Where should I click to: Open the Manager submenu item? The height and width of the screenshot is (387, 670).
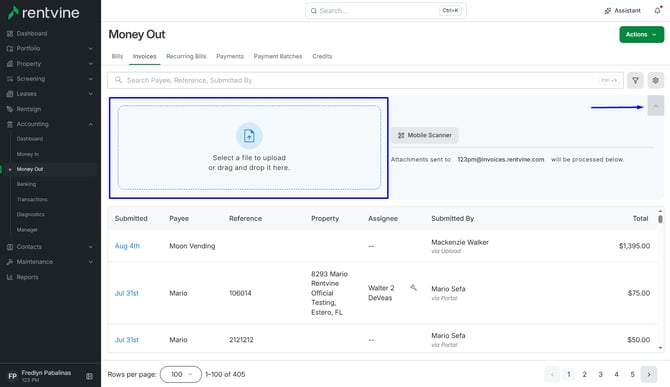click(x=27, y=230)
